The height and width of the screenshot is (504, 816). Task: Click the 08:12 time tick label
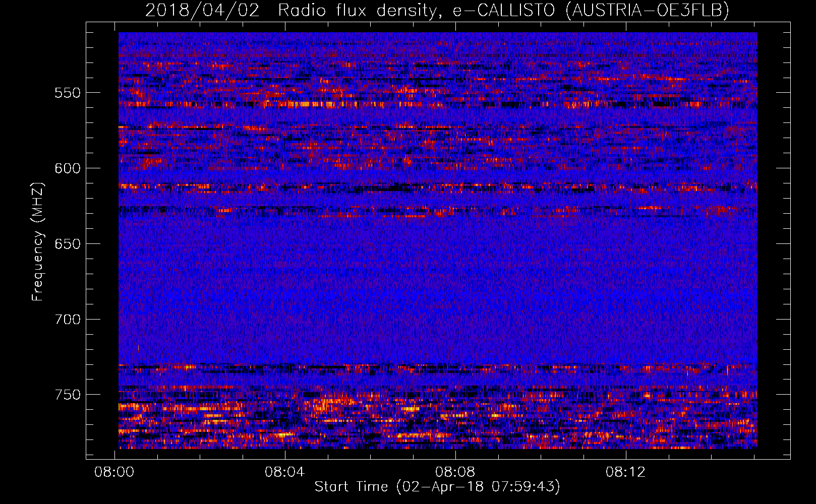point(626,472)
